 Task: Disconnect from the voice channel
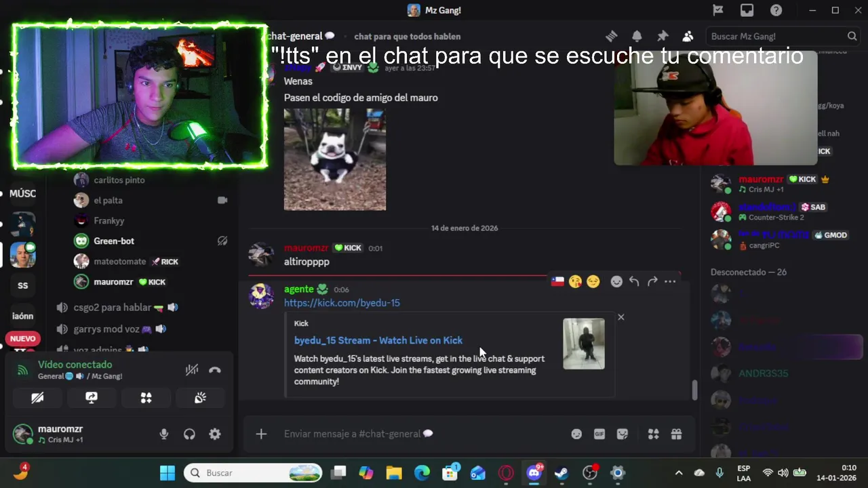[215, 369]
